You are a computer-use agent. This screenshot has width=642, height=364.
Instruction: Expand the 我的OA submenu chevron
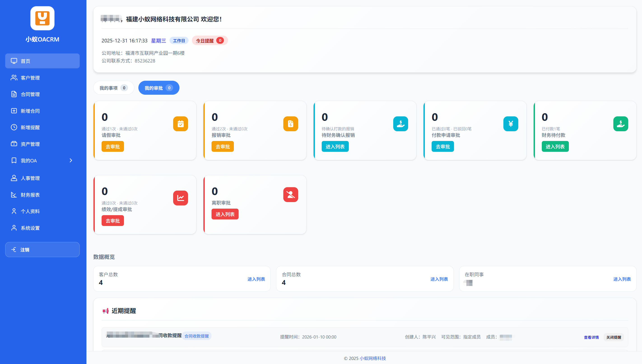tap(71, 161)
